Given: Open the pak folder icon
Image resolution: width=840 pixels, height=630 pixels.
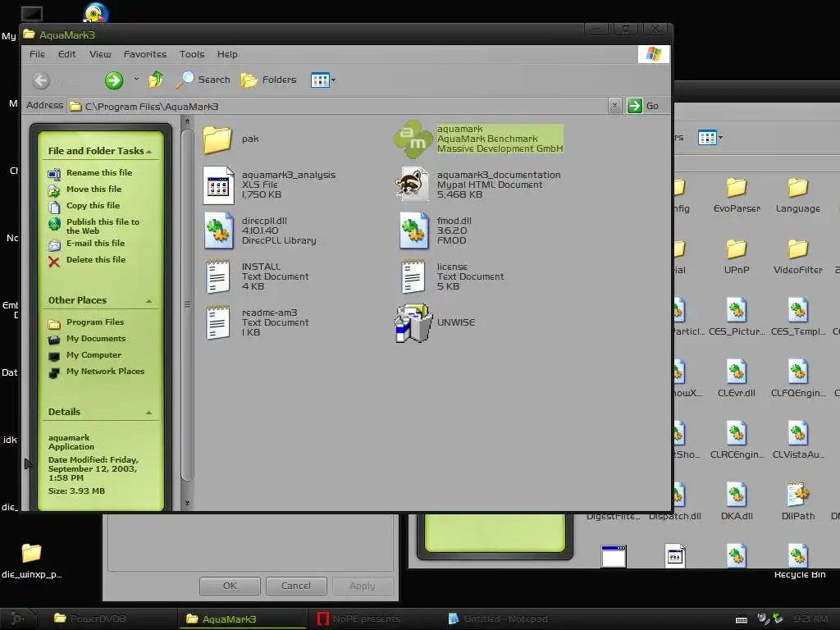Looking at the screenshot, I should point(217,139).
